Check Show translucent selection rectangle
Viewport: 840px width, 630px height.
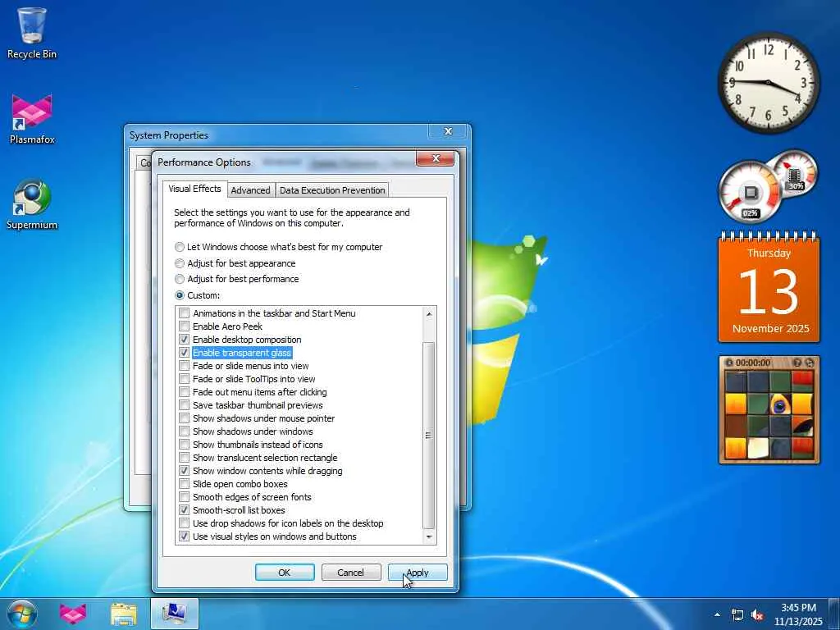(x=185, y=458)
